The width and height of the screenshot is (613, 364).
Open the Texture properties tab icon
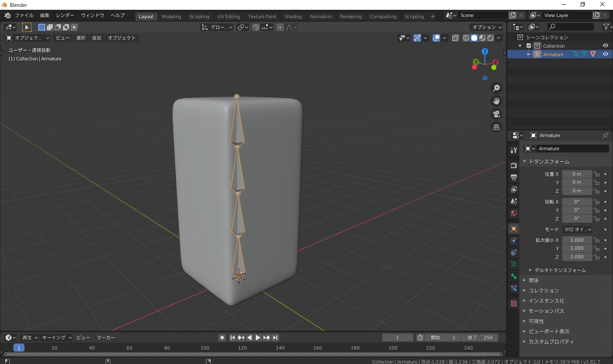(x=514, y=304)
